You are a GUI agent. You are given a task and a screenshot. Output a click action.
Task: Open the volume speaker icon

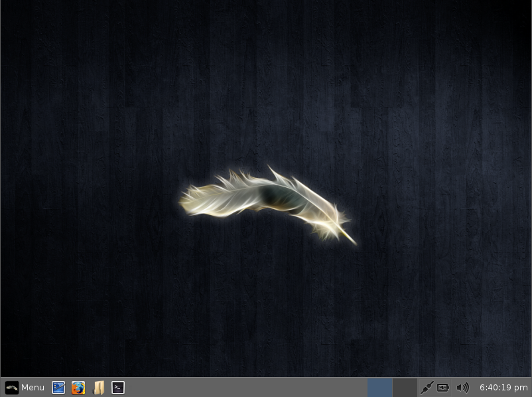point(463,388)
